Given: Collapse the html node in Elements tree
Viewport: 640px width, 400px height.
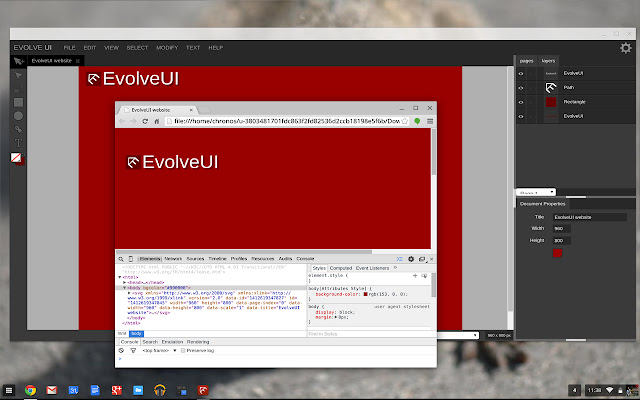Looking at the screenshot, I should tap(120, 277).
